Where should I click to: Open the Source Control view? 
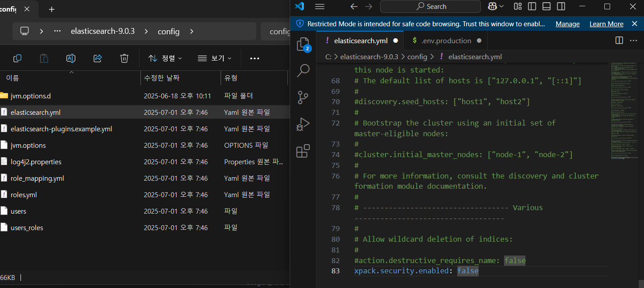click(303, 97)
